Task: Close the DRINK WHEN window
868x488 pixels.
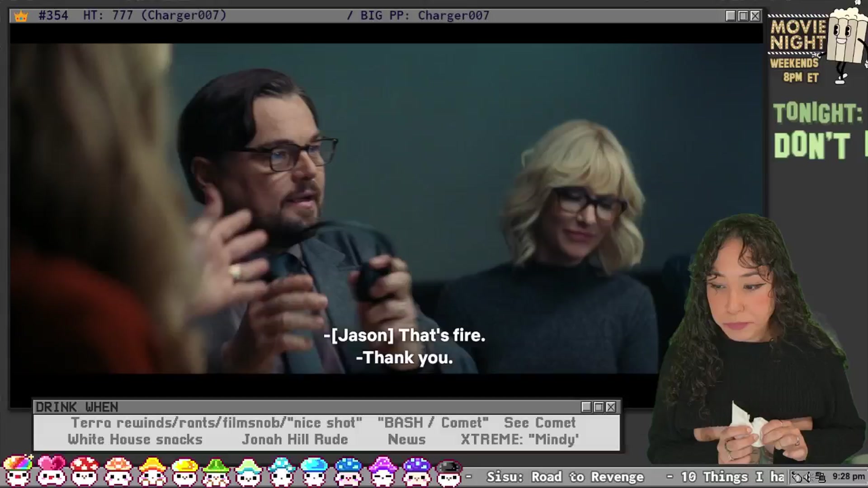Action: pos(611,407)
